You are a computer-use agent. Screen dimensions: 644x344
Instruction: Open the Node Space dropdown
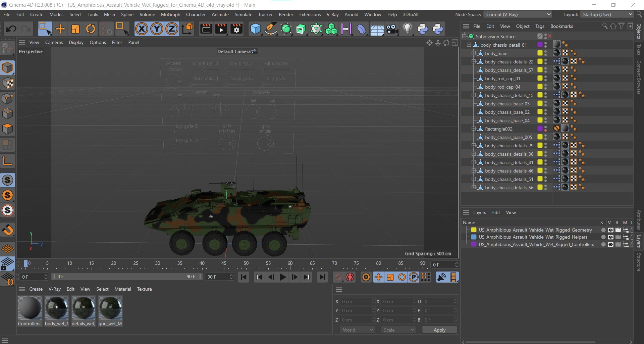click(x=518, y=14)
